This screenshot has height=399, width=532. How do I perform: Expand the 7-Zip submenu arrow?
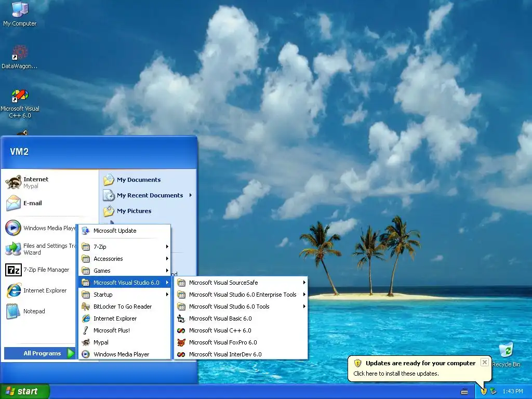167,247
